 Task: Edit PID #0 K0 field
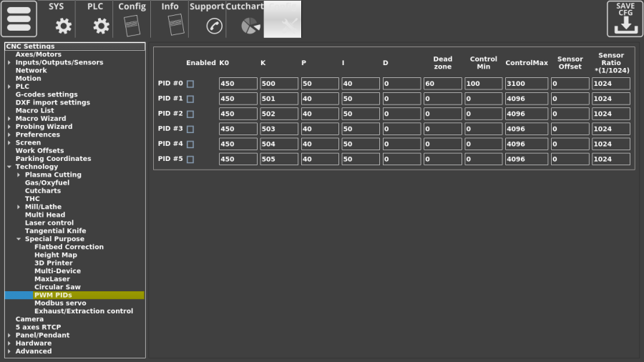(238, 84)
